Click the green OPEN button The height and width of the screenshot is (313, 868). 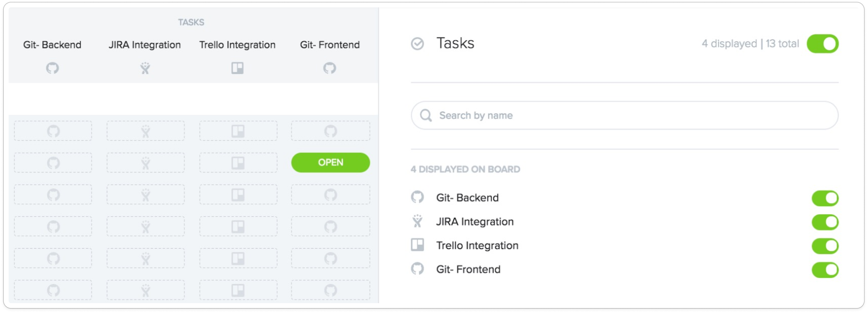pyautogui.click(x=330, y=163)
